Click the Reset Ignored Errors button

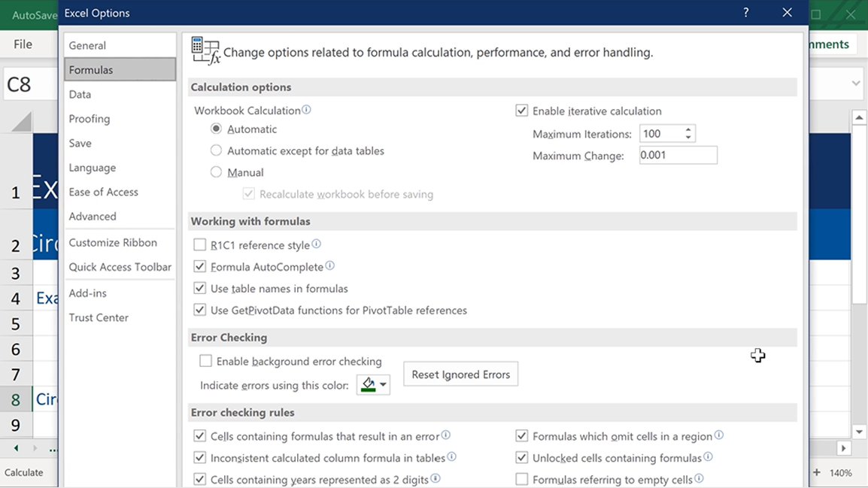coord(460,374)
